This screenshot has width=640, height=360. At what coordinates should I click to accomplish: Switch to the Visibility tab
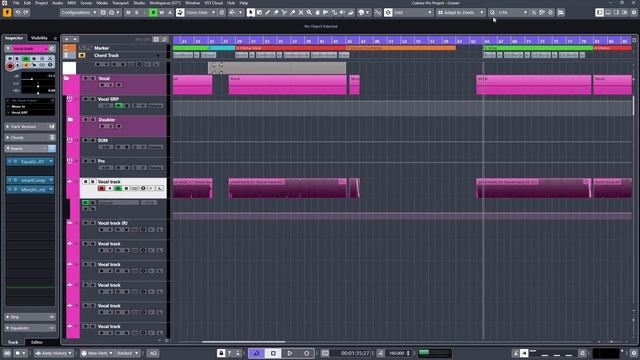pyautogui.click(x=40, y=38)
